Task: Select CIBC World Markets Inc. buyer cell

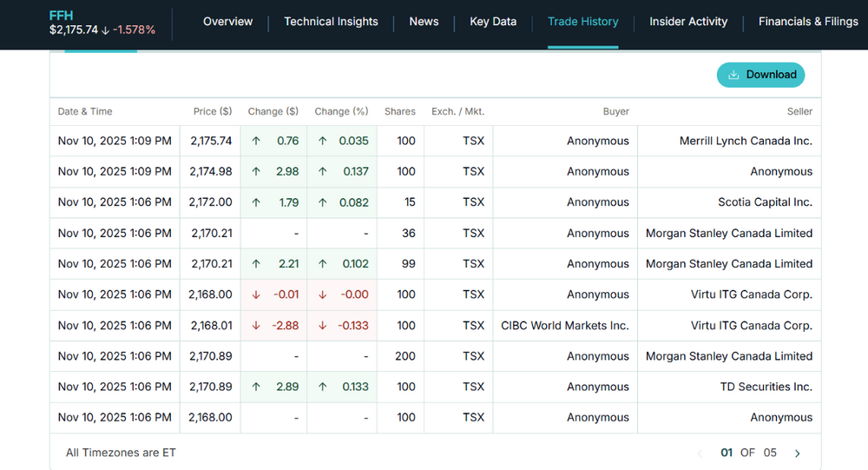Action: (565, 325)
